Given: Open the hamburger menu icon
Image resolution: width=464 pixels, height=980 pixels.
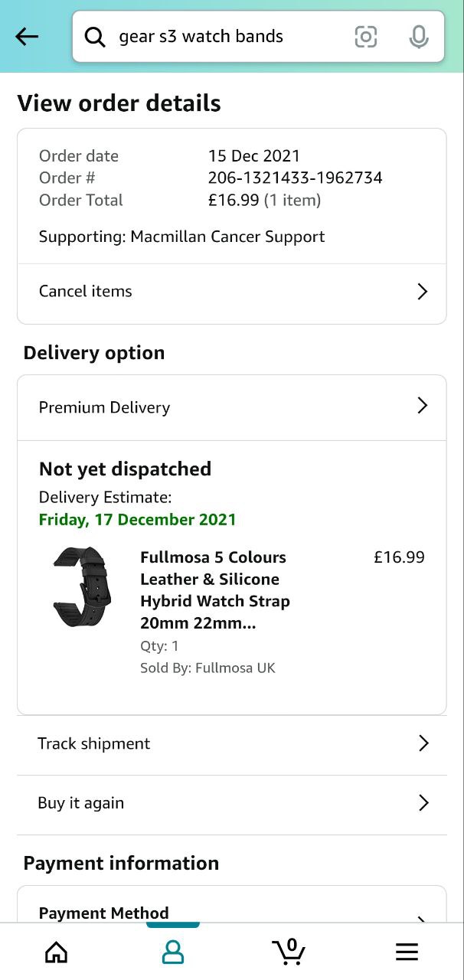Looking at the screenshot, I should click(x=407, y=952).
